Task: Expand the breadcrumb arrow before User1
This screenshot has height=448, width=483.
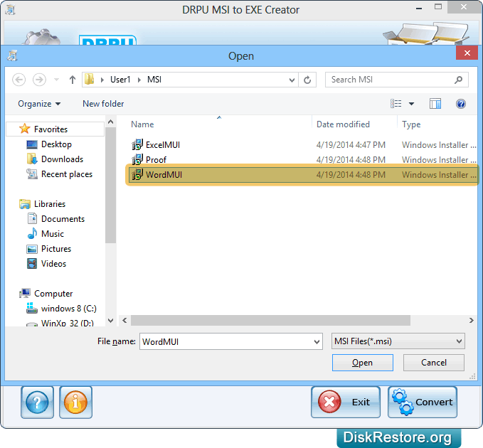Action: [x=102, y=80]
